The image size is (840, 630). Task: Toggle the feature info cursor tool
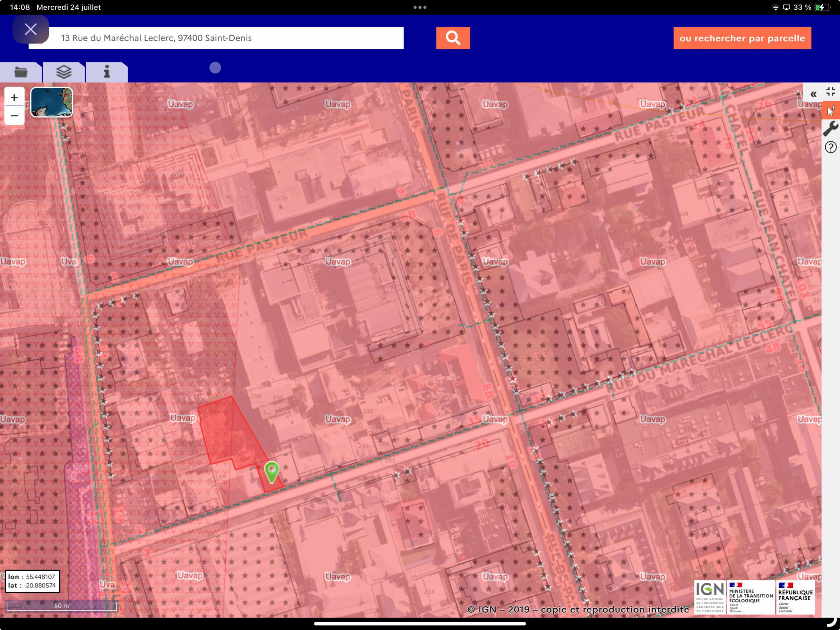(x=831, y=110)
